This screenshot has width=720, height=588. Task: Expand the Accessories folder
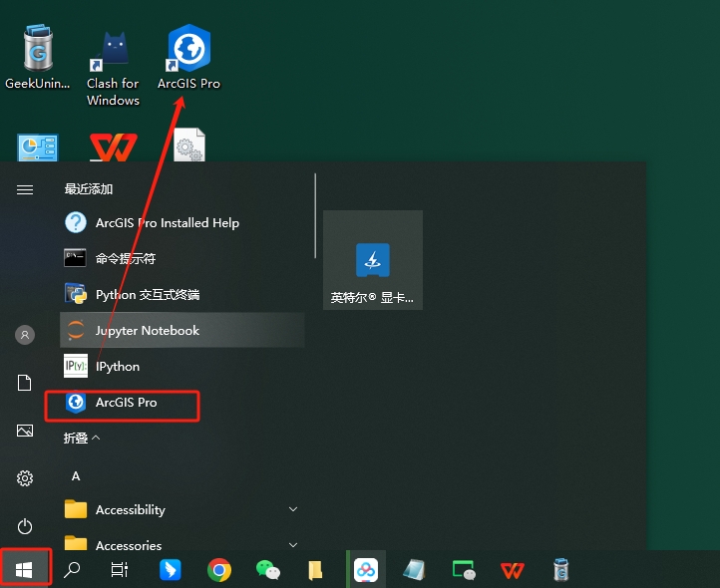182,541
